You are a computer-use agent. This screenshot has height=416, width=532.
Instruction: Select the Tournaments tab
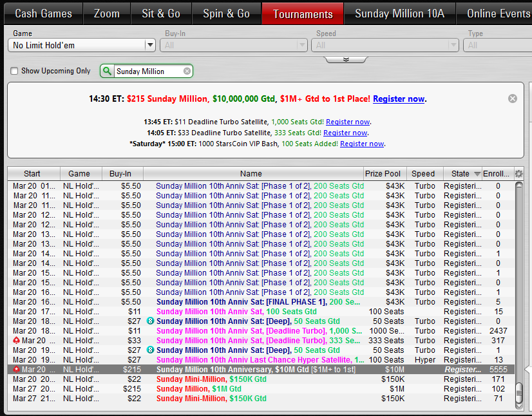click(303, 14)
